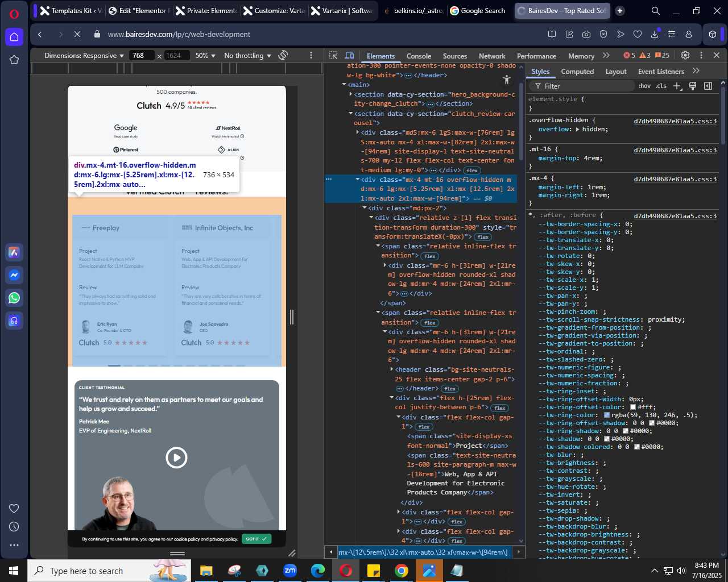Screen dimensions: 728x582
Task: Open d7db490687e1aa5.css:3 link beside .mt-16
Action: pyautogui.click(x=675, y=150)
